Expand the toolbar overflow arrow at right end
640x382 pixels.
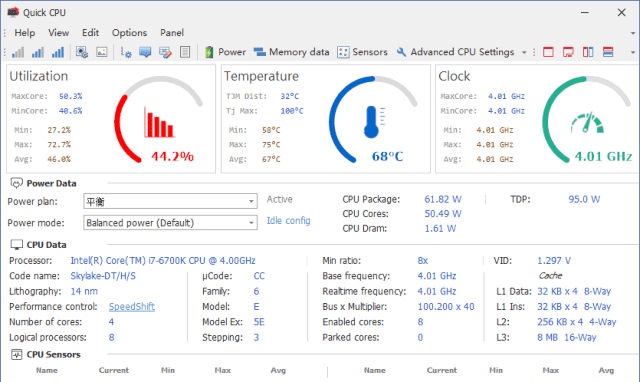(x=633, y=53)
